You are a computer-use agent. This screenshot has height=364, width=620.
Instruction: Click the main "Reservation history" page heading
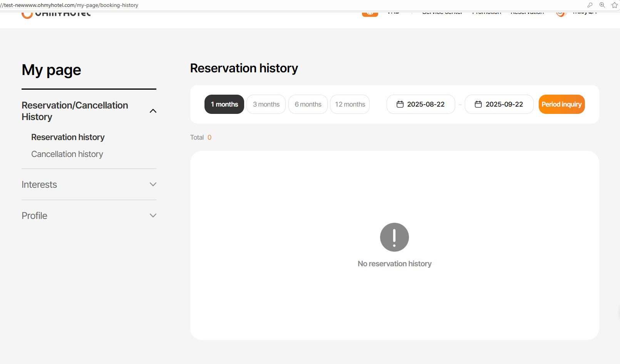pyautogui.click(x=244, y=68)
